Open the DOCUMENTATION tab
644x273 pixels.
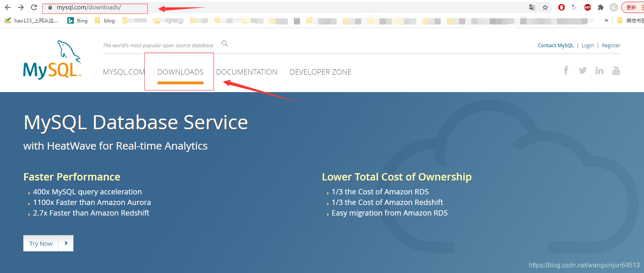(246, 72)
